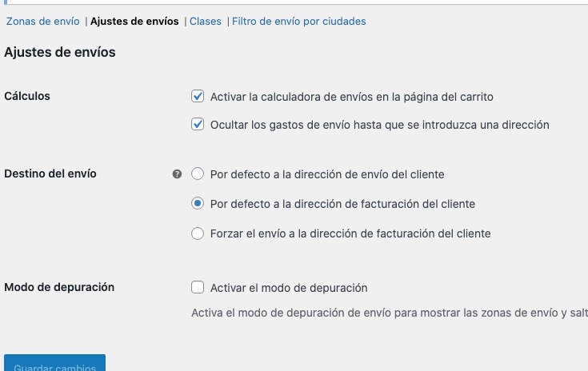Viewport: 588px width, 371px height.
Task: Click the Guardar cambios button
Action: (54, 363)
